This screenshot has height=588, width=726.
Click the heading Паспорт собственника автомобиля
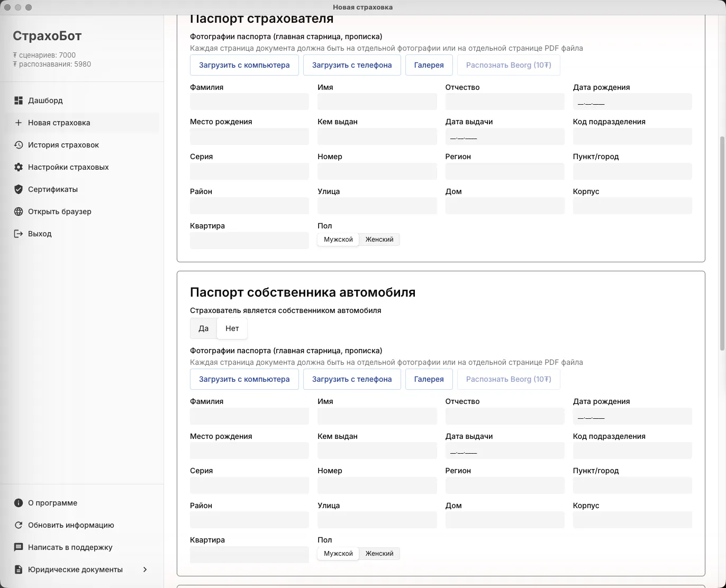[x=303, y=292]
